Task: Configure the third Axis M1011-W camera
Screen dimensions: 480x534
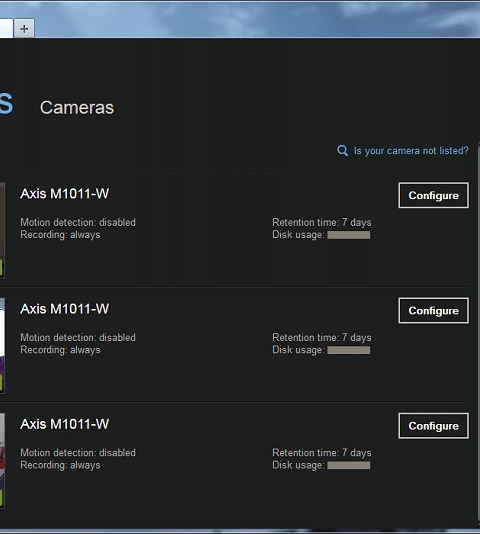Action: [433, 426]
